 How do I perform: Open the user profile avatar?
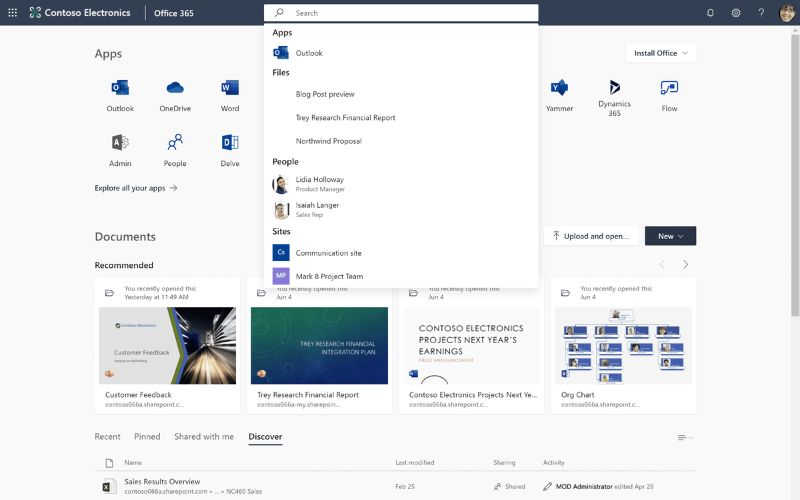pyautogui.click(x=787, y=13)
